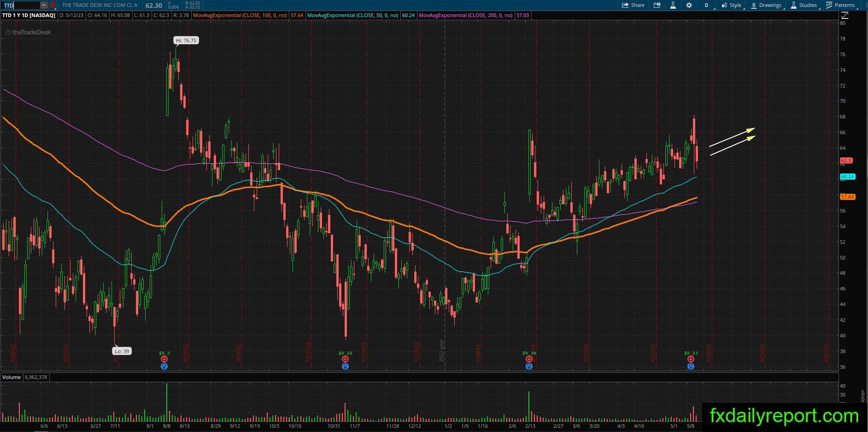Click the earnings phone icon under $0.26
The width and height of the screenshot is (868, 432).
pyautogui.click(x=345, y=359)
